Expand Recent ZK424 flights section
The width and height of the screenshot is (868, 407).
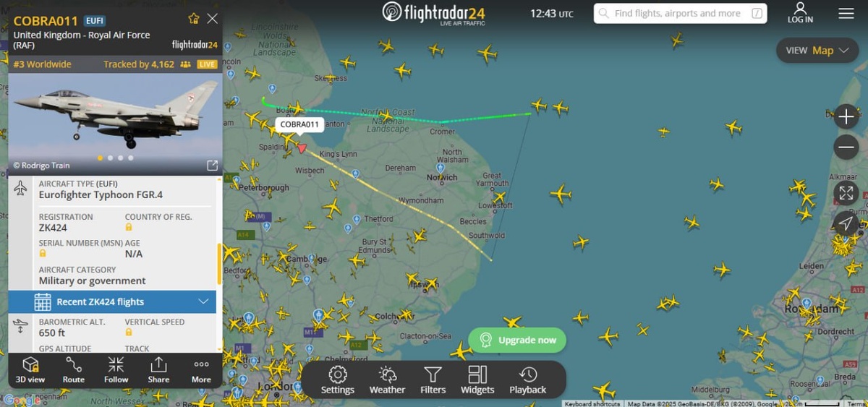coord(112,301)
